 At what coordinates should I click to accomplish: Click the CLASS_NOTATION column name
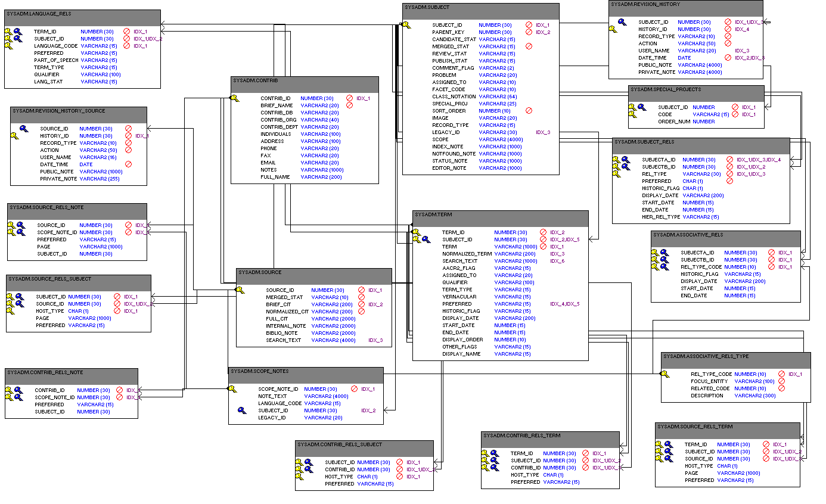tap(454, 97)
